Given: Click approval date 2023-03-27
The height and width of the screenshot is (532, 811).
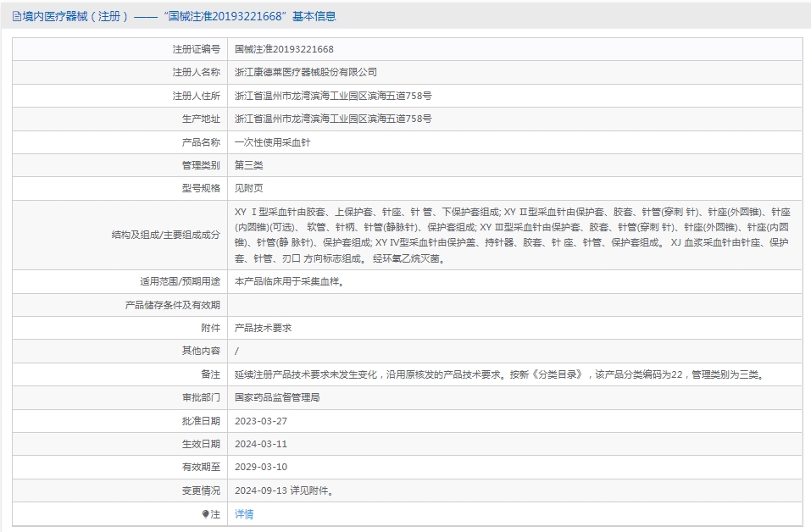Looking at the screenshot, I should [261, 421].
